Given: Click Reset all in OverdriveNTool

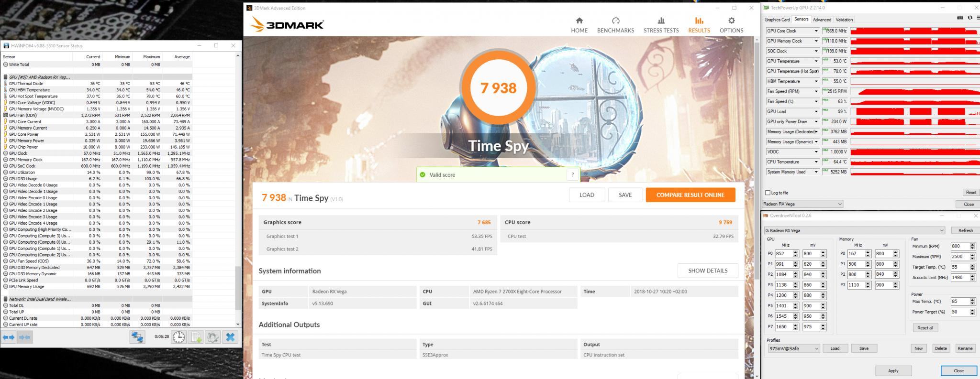Looking at the screenshot, I should point(925,328).
